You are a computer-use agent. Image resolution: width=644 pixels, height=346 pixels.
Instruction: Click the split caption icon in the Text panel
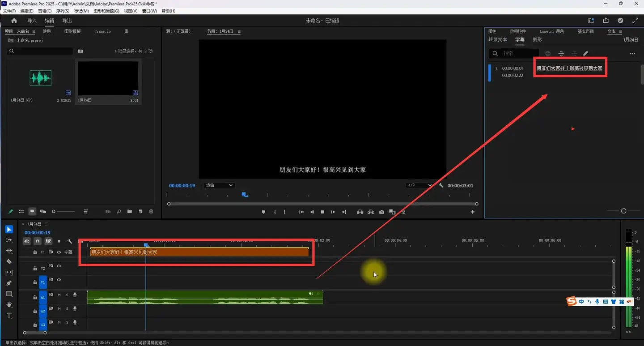pyautogui.click(x=561, y=54)
